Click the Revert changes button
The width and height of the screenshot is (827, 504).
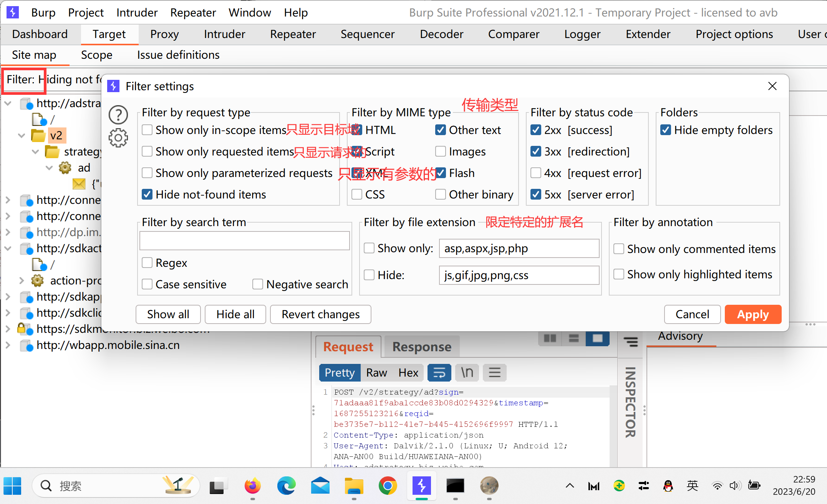pos(320,314)
